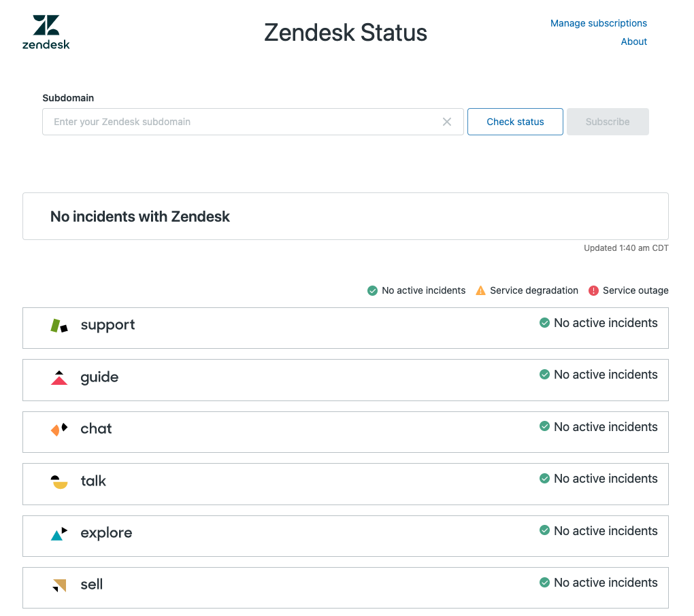Click the 'Service degradation' legend label
The image size is (694, 616).
[x=534, y=290]
